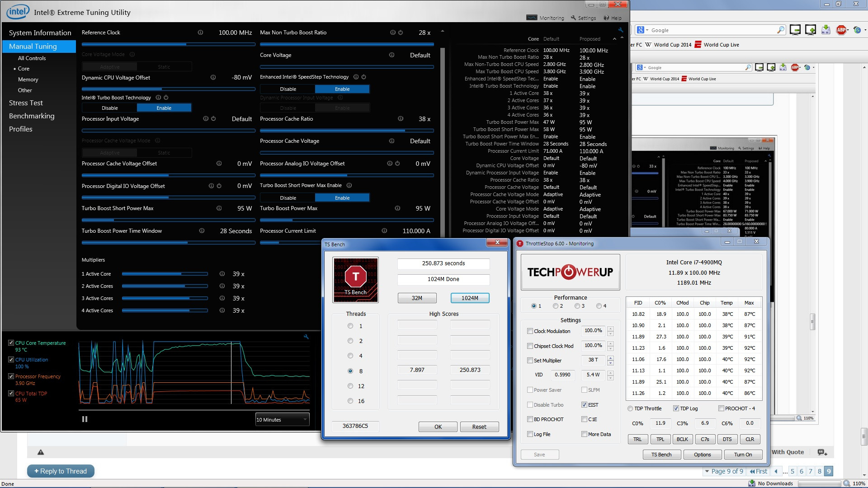Open Settings in XTU header
Image resolution: width=868 pixels, height=488 pixels.
pos(583,18)
